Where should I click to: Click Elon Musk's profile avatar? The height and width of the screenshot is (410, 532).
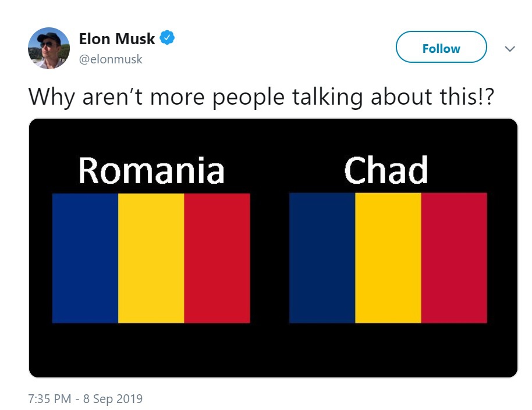pyautogui.click(x=48, y=48)
